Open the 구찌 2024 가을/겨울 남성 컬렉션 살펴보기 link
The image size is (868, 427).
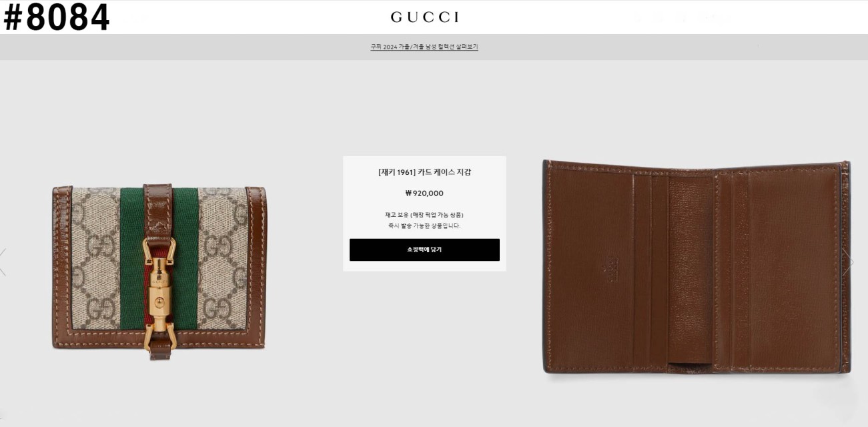[424, 47]
